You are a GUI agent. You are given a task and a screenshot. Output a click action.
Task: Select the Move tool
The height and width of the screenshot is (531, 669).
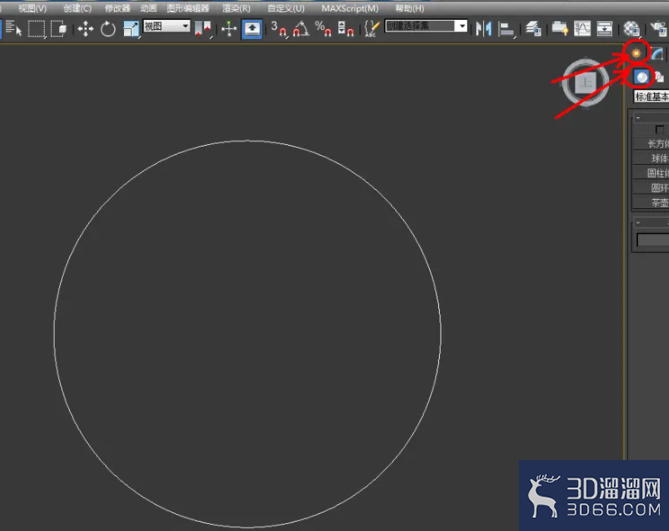coord(85,29)
